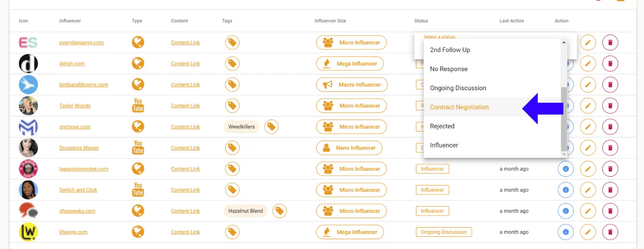The width and height of the screenshot is (644, 249).
Task: Edit lapassionvoutee.com with the pencil icon
Action: tap(588, 169)
